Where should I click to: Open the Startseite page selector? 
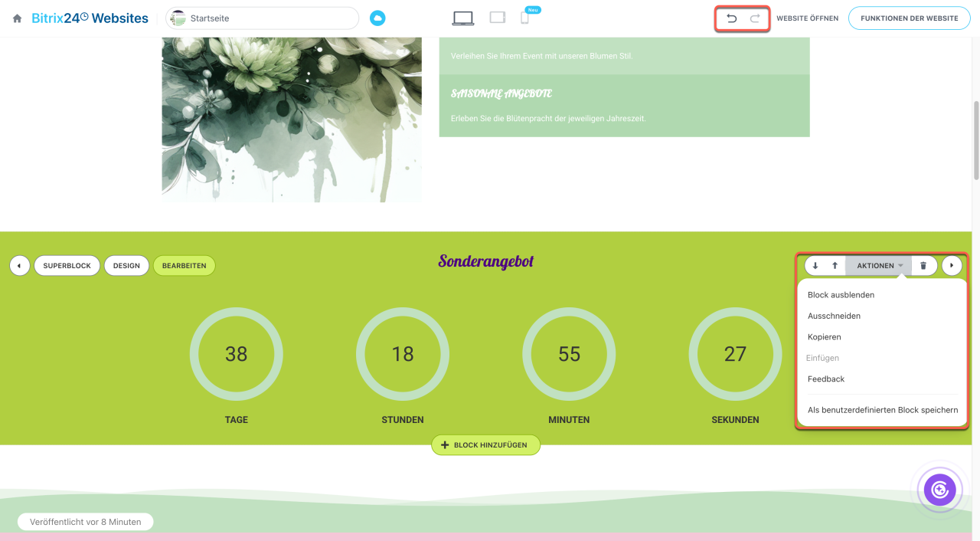click(263, 18)
